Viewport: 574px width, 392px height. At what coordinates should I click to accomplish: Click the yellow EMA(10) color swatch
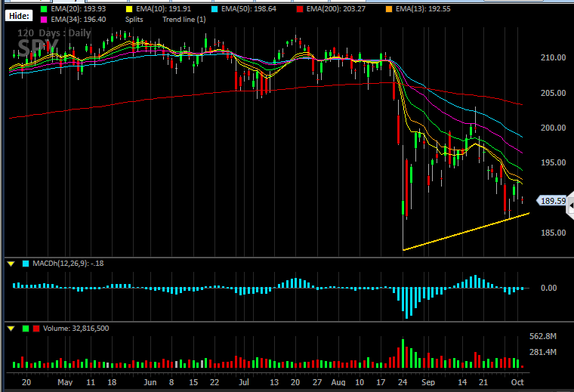pyautogui.click(x=129, y=9)
